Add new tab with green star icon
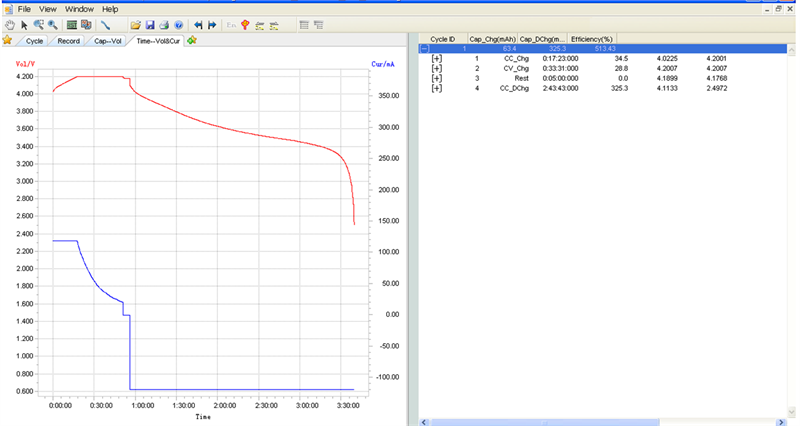The image size is (800, 426). 192,40
